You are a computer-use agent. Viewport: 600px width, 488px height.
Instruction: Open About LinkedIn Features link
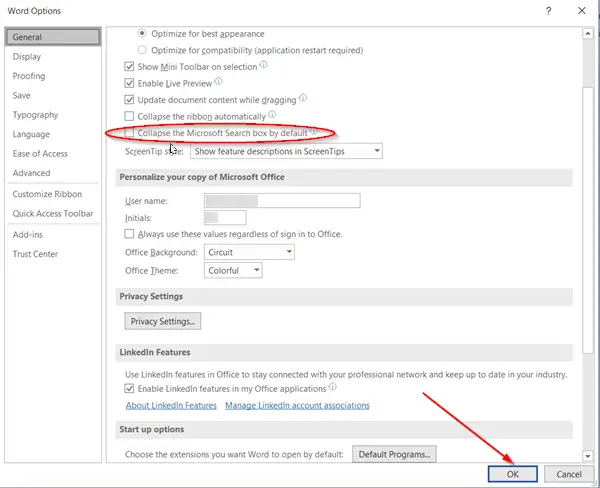tap(171, 405)
